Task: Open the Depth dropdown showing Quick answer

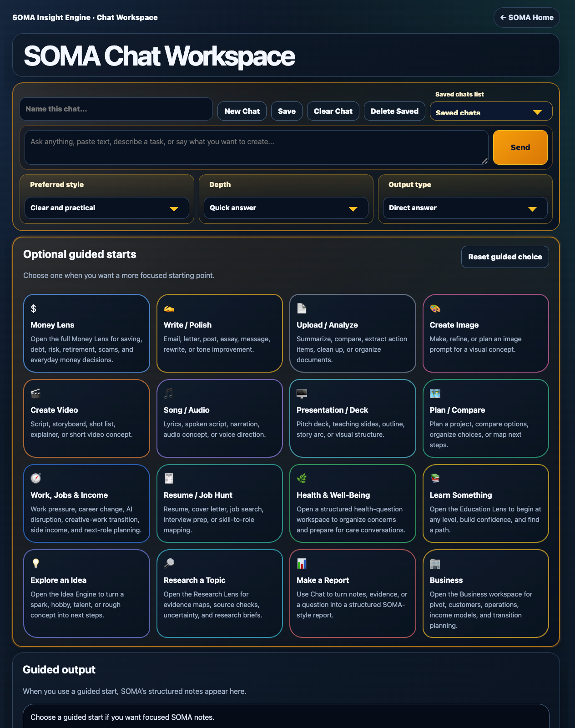Action: tap(286, 208)
